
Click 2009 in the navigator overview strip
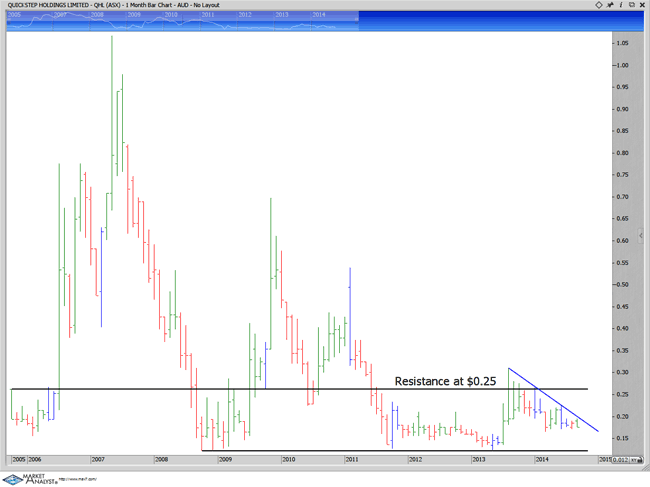[x=134, y=15]
